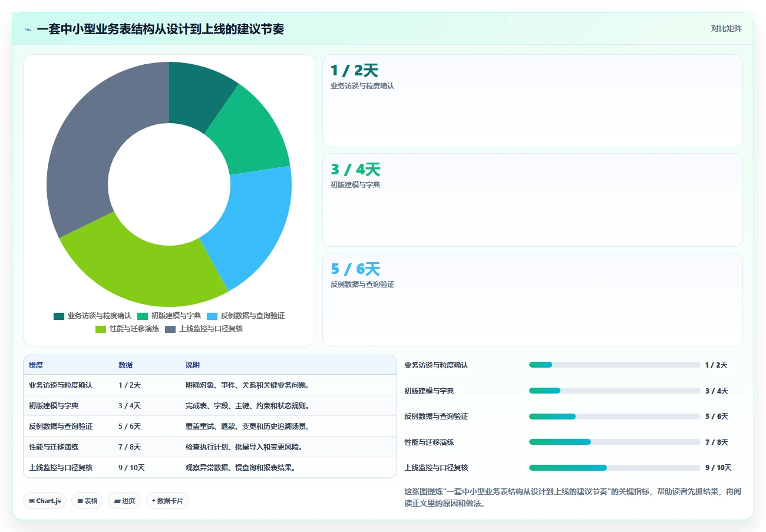This screenshot has width=766, height=532.
Task: Select the 1 / 2天 data card
Action: [x=532, y=101]
